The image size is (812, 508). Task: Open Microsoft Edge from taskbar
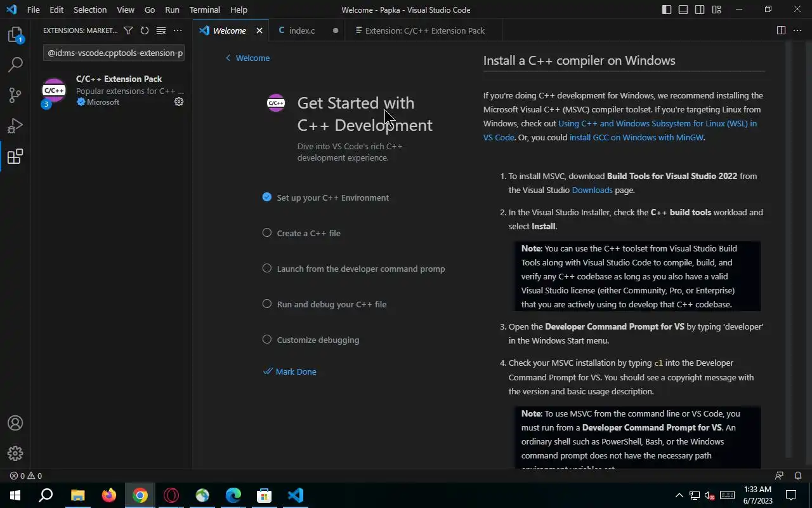(233, 495)
